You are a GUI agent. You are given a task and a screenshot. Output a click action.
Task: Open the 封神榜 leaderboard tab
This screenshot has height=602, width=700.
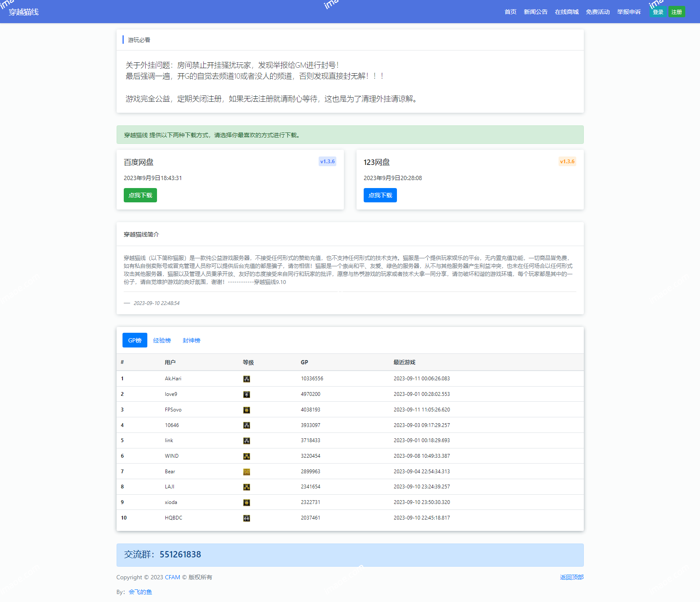(x=192, y=340)
